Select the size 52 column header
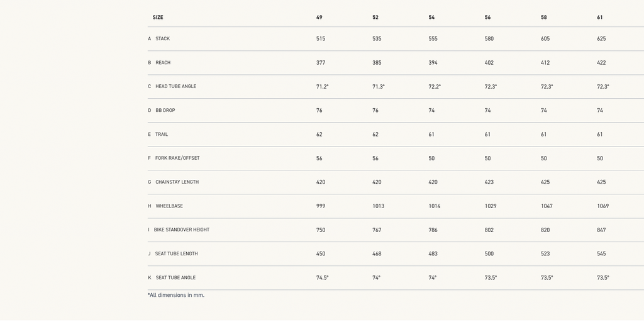 click(375, 18)
